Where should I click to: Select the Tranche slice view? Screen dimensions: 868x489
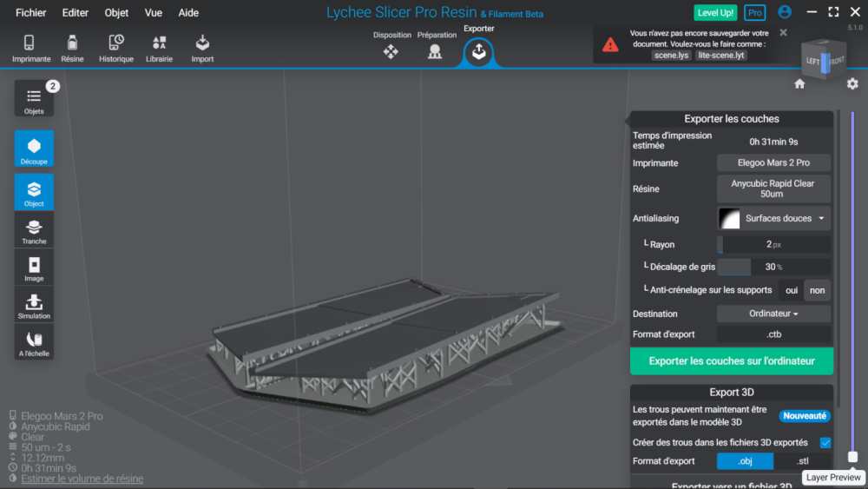pos(34,230)
